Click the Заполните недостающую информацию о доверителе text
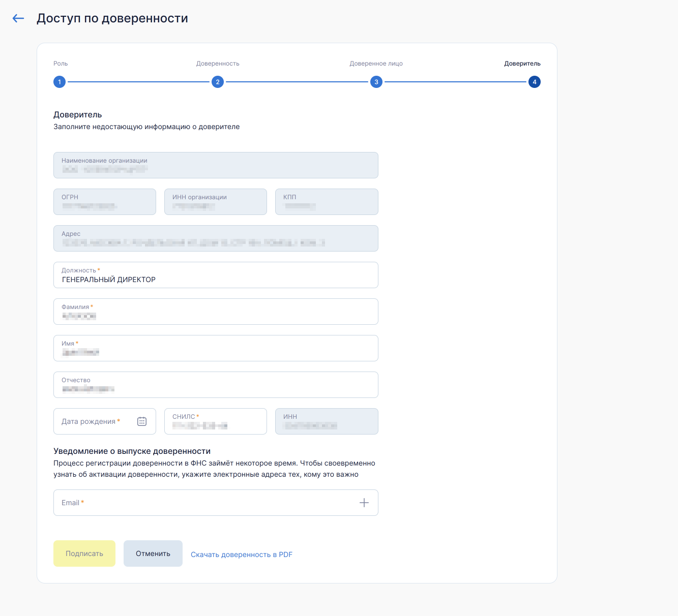The width and height of the screenshot is (678, 616). (146, 127)
